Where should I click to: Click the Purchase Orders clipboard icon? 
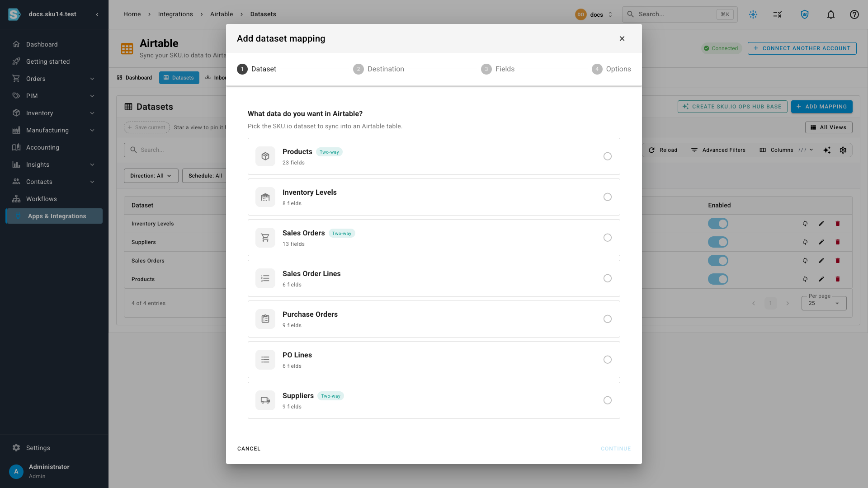[265, 319]
